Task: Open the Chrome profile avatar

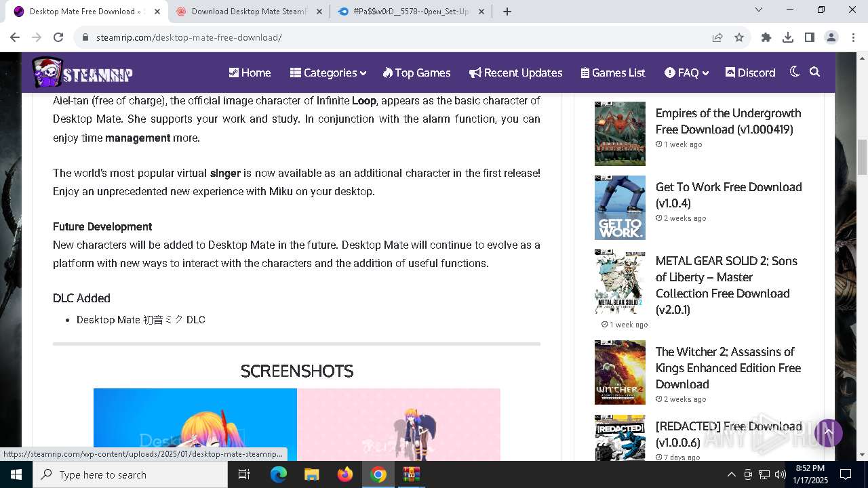Action: (x=831, y=37)
